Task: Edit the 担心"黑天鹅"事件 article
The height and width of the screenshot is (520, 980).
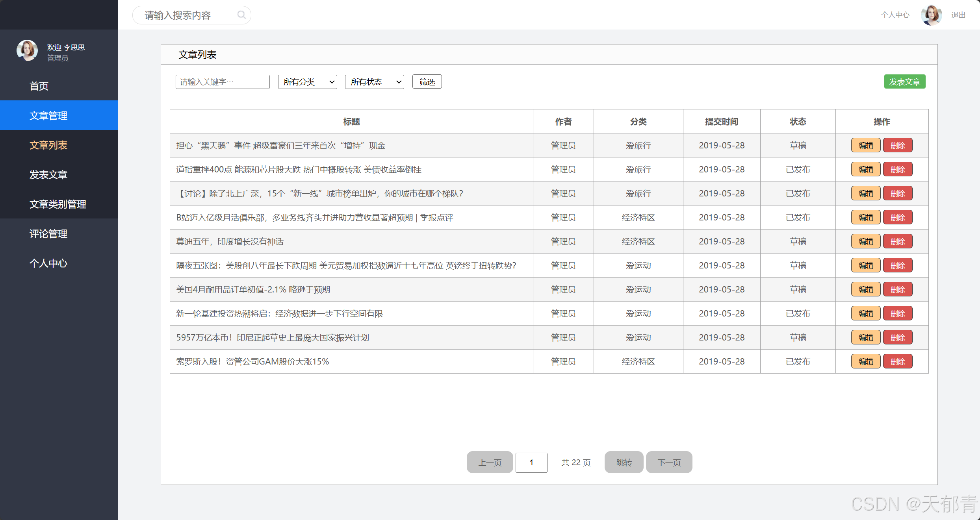Action: pos(866,145)
